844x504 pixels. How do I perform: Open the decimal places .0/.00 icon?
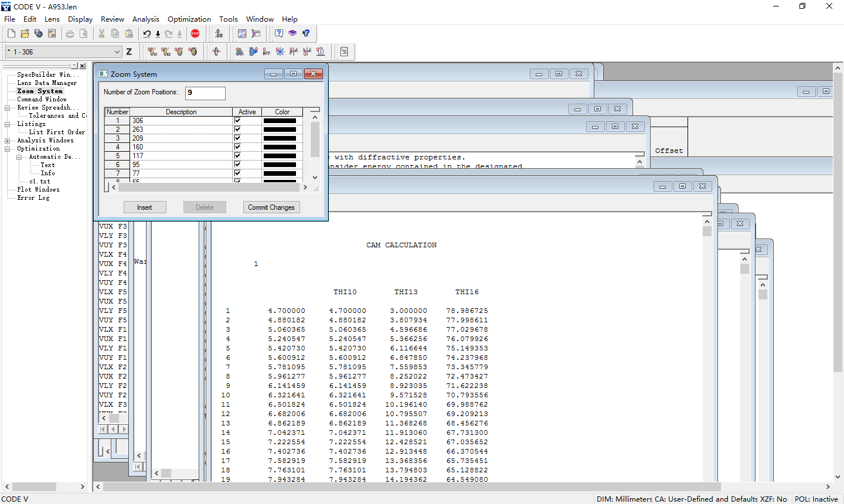[219, 33]
